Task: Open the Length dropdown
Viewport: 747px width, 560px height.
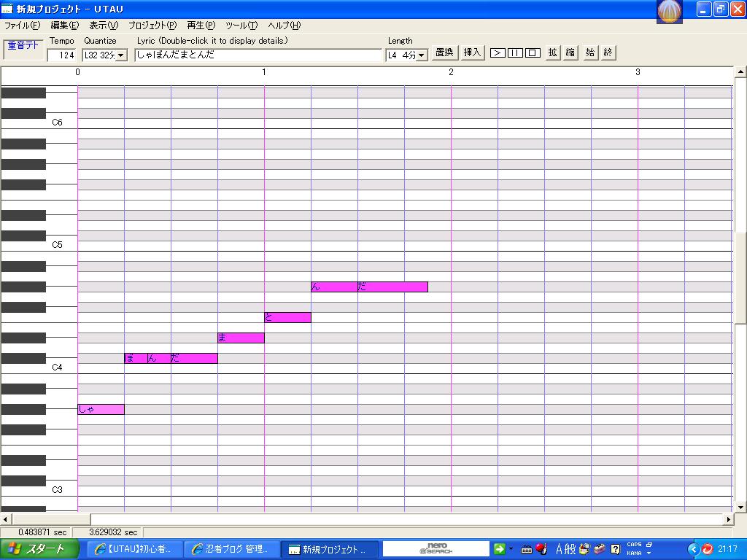Action: (421, 55)
